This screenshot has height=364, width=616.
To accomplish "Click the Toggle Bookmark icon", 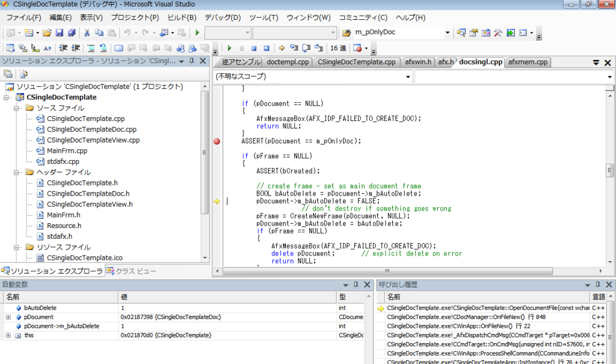I will click(x=119, y=48).
